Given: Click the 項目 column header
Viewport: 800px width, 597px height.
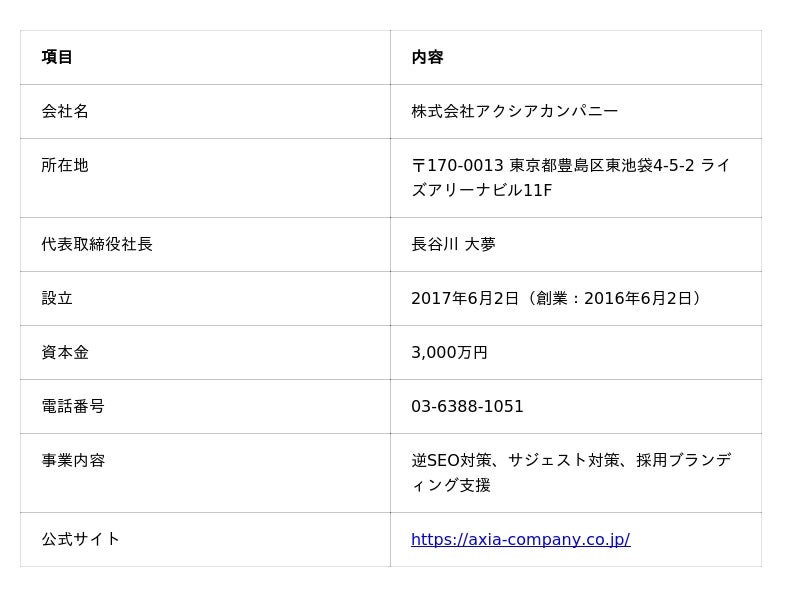Looking at the screenshot, I should (57, 57).
